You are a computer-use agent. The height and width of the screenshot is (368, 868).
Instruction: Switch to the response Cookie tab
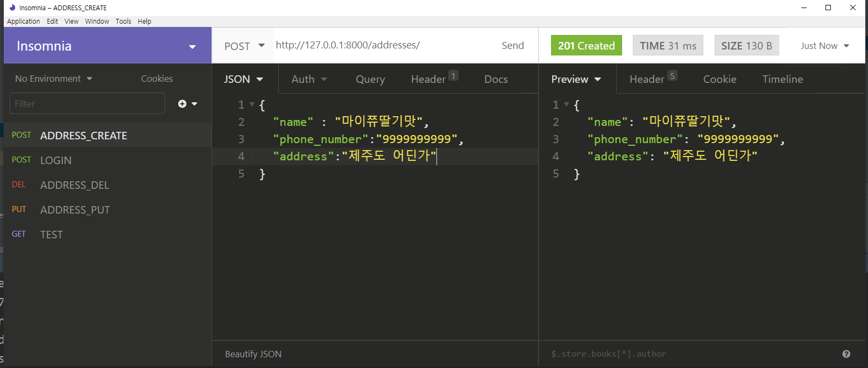click(x=719, y=79)
